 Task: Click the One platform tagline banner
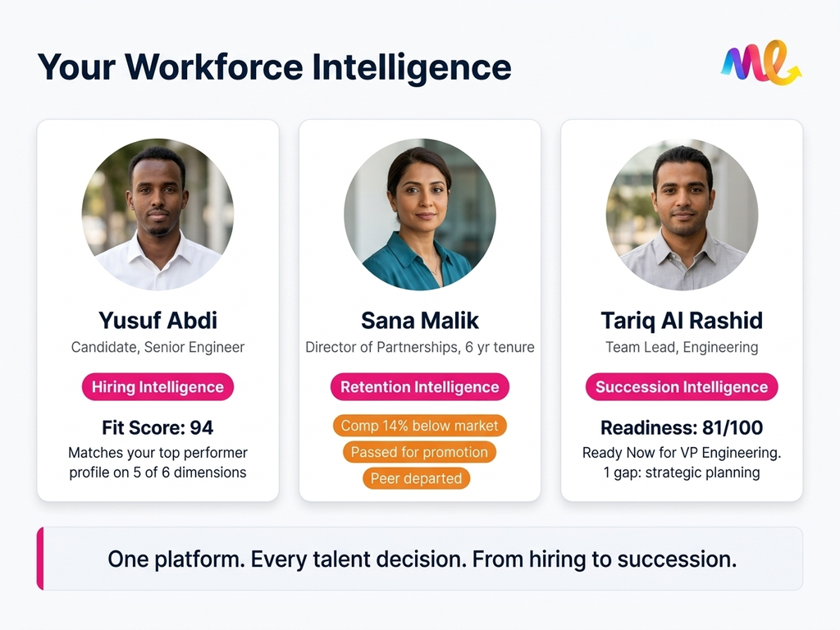pyautogui.click(x=422, y=559)
